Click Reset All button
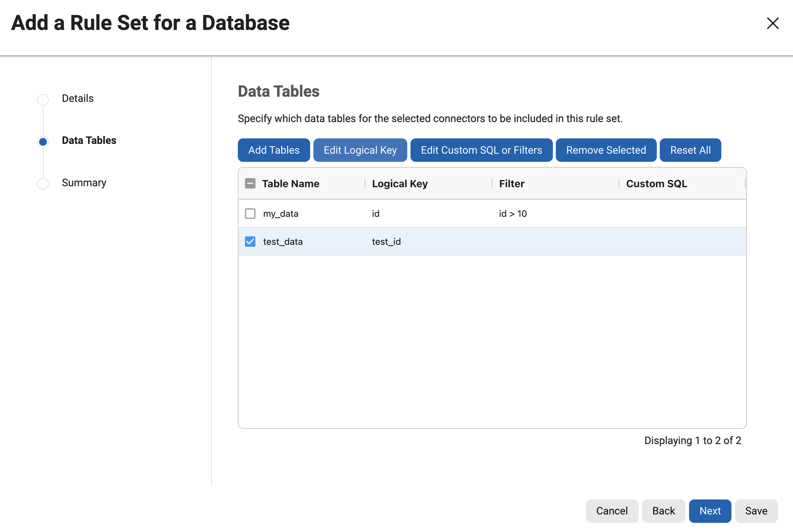The width and height of the screenshot is (793, 532). coord(690,150)
